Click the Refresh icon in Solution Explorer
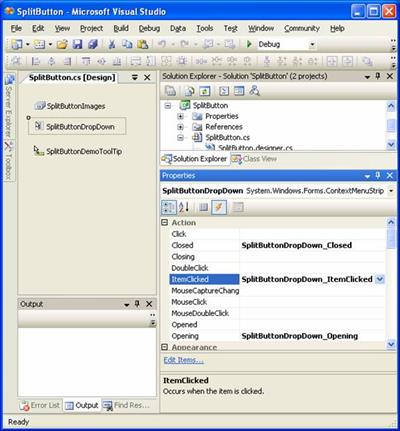The height and width of the screenshot is (431, 400). (204, 91)
